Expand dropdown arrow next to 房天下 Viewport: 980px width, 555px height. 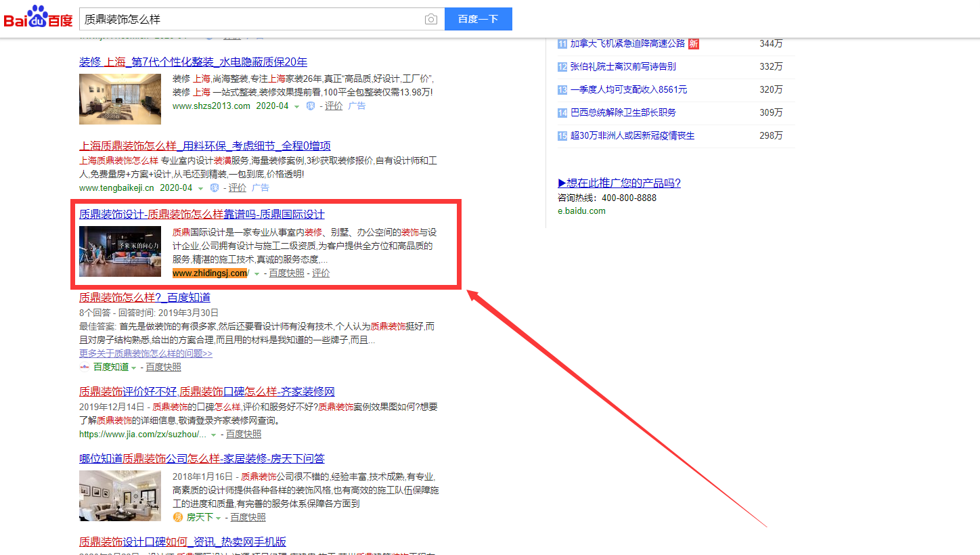(219, 518)
